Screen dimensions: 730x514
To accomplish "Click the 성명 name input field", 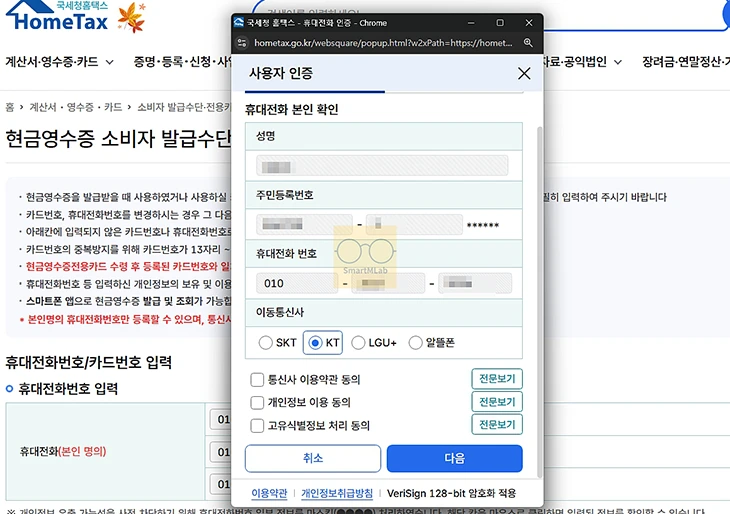I will tap(382, 166).
